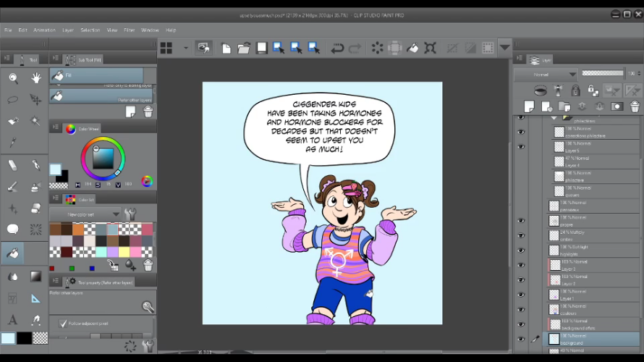Select the Auto select magic wand tool
Screen dimensions: 644x362
35,121
